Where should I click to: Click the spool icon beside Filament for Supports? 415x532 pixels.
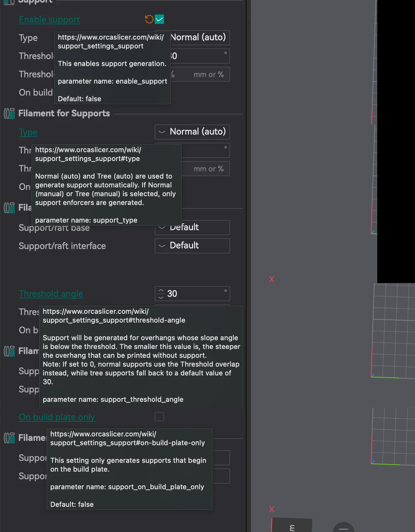(x=9, y=114)
